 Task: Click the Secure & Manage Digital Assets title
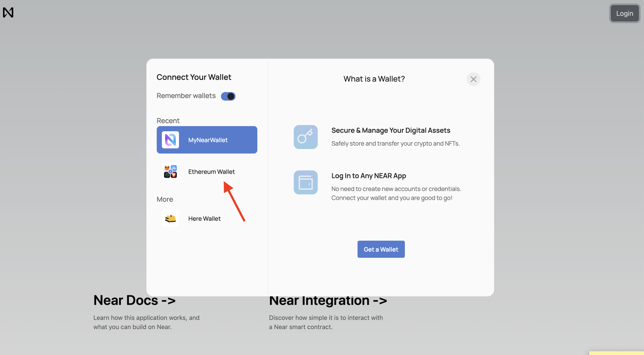(391, 130)
